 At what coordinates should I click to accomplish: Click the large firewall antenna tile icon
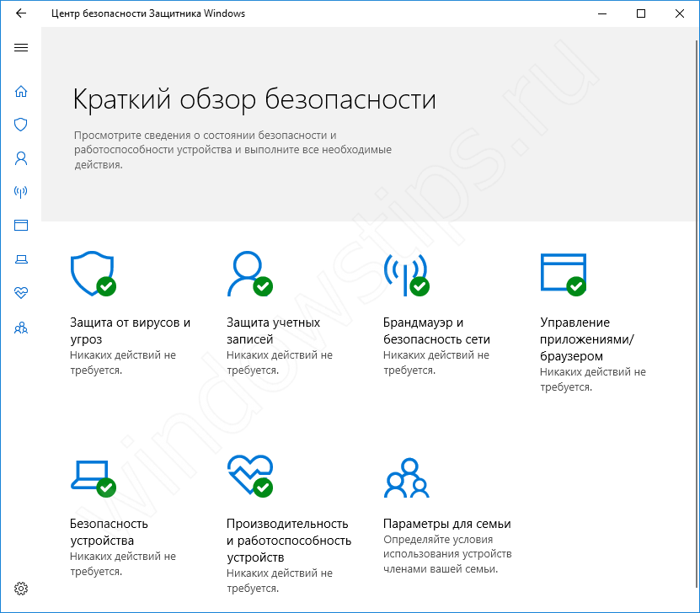click(404, 274)
